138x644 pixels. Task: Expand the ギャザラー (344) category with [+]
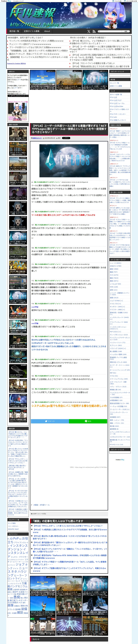coord(123,307)
